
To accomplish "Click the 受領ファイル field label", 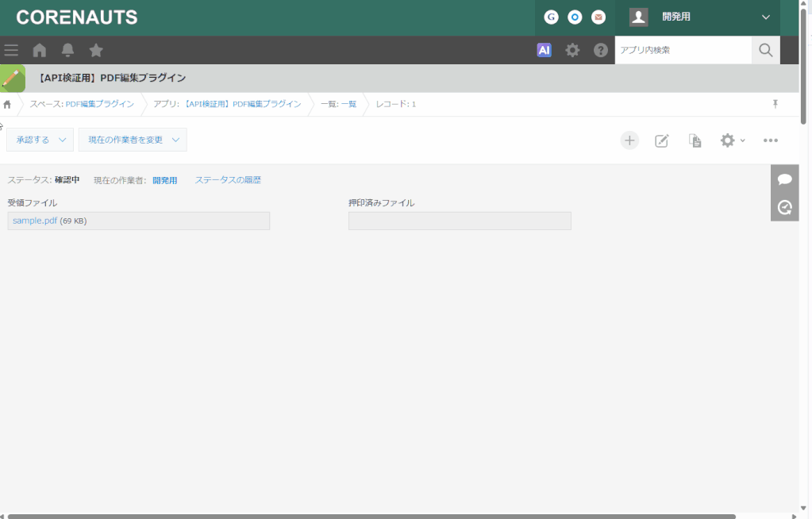I will pyautogui.click(x=32, y=203).
